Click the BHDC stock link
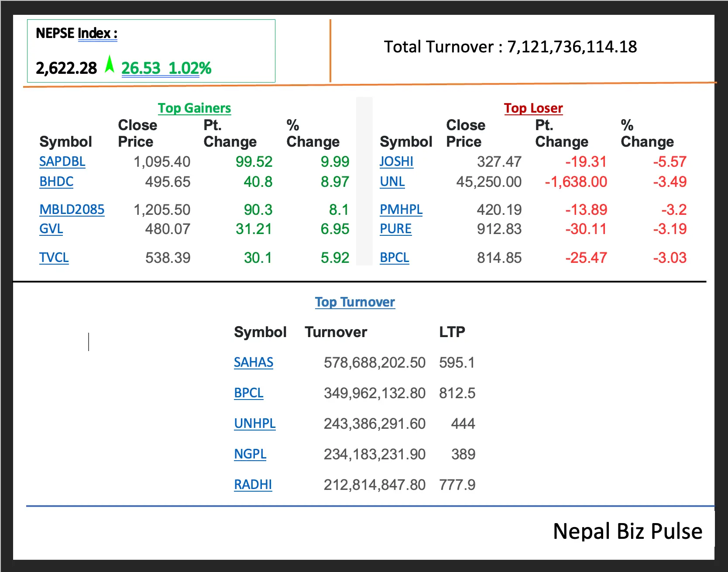This screenshot has width=728, height=572. 56,182
